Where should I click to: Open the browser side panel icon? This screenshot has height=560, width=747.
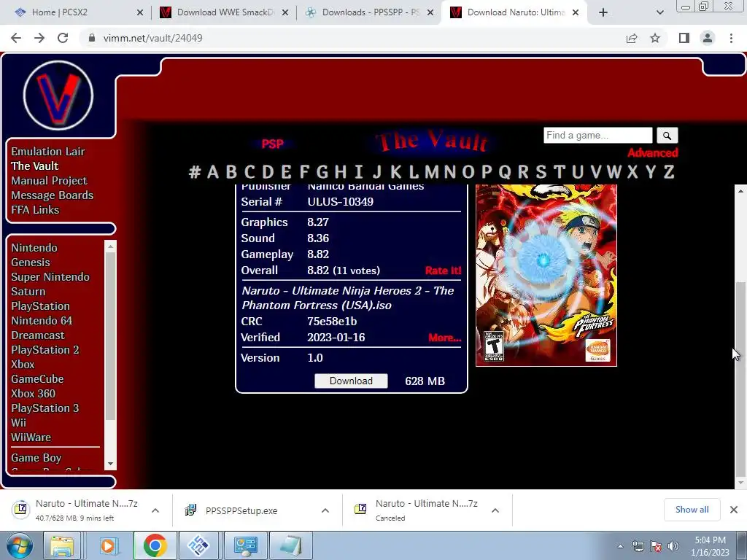coord(684,38)
